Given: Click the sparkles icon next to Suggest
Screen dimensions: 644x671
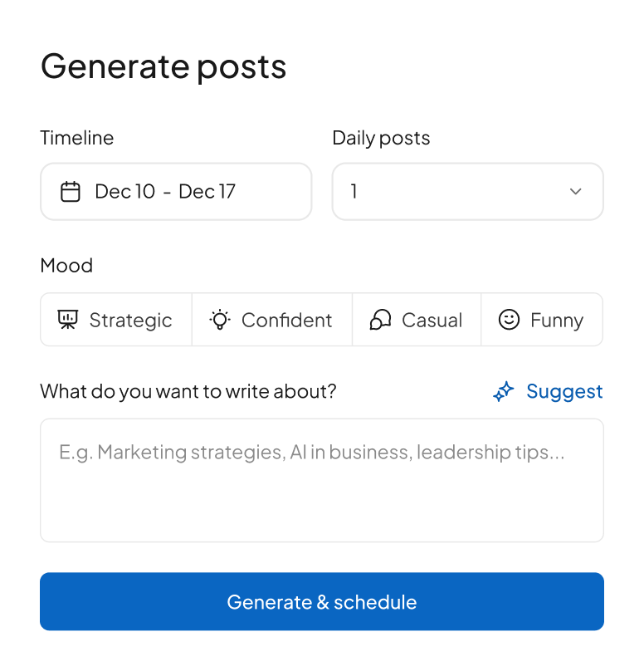Looking at the screenshot, I should pyautogui.click(x=504, y=391).
